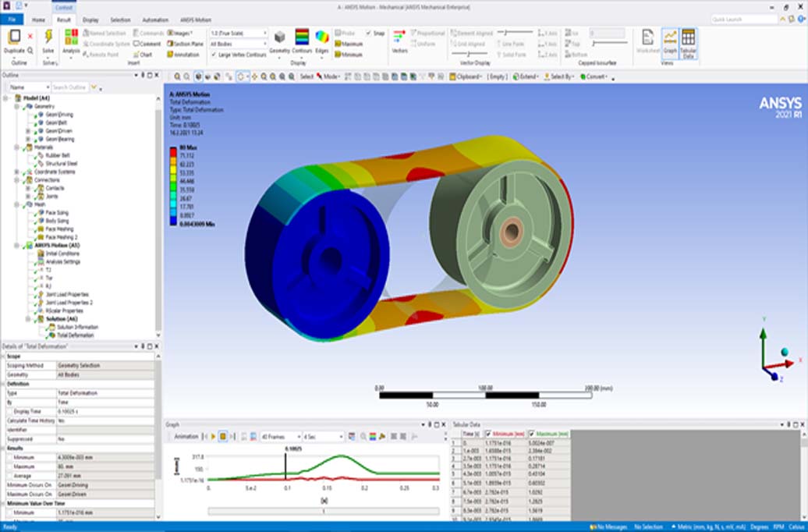Open the Worksheet view icon

coord(648,37)
